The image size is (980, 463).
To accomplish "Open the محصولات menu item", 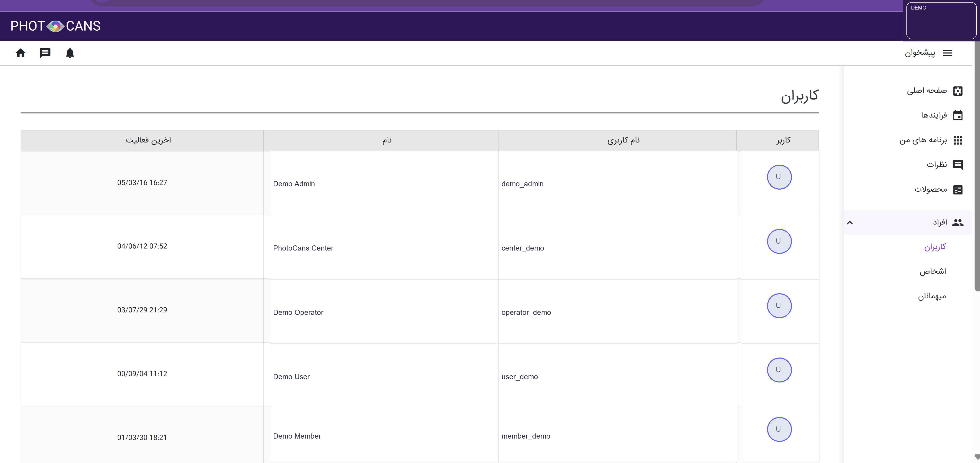I will [x=931, y=190].
